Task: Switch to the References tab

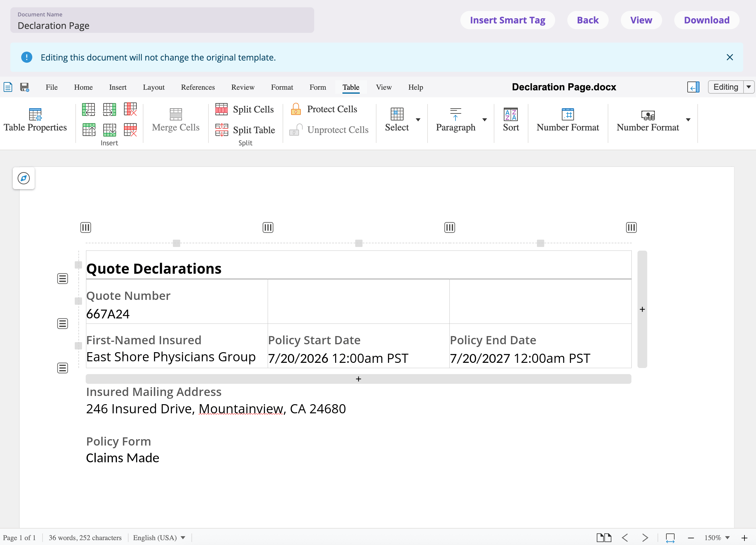Action: (198, 87)
